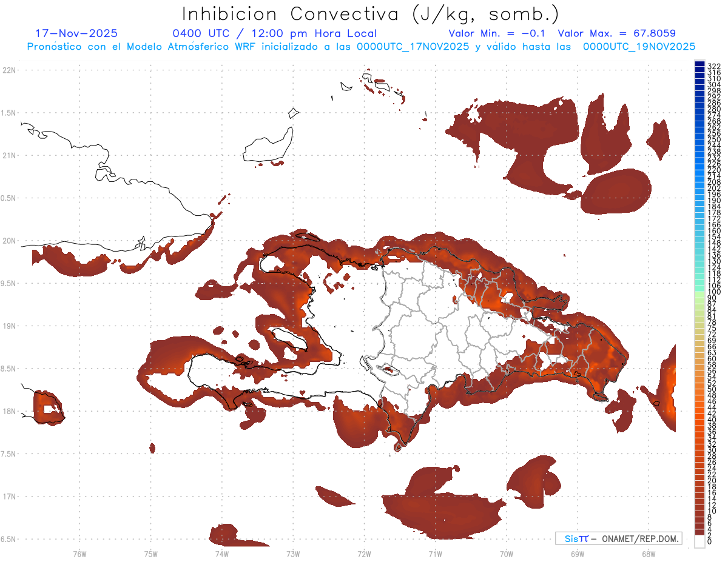
Task: Click the "19N" latitude label
Action: [9, 326]
